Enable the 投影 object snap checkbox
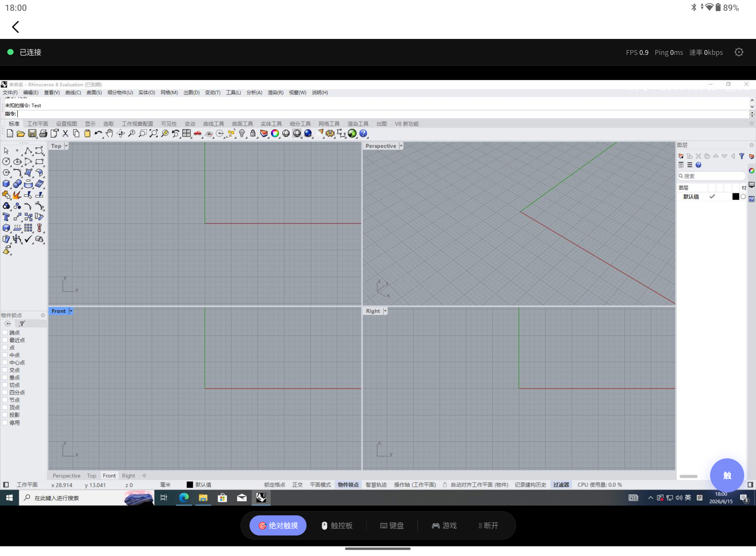 (x=5, y=415)
